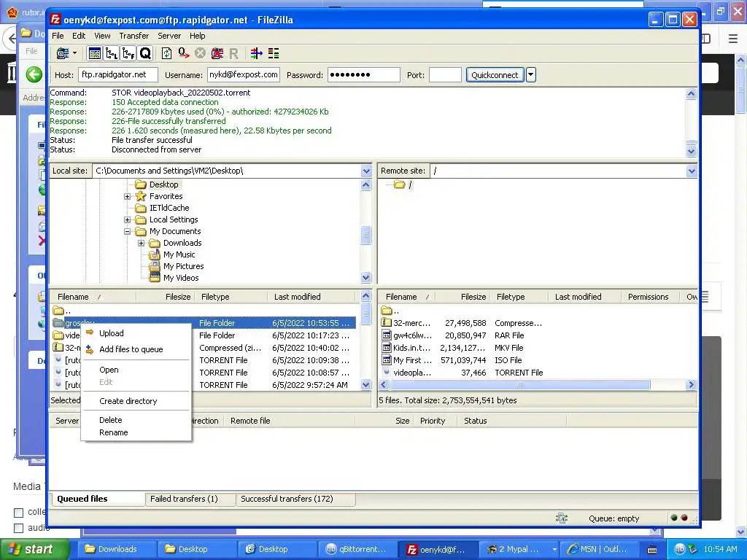This screenshot has height=560, width=747.
Task: Select the My Videos folder
Action: point(181,278)
